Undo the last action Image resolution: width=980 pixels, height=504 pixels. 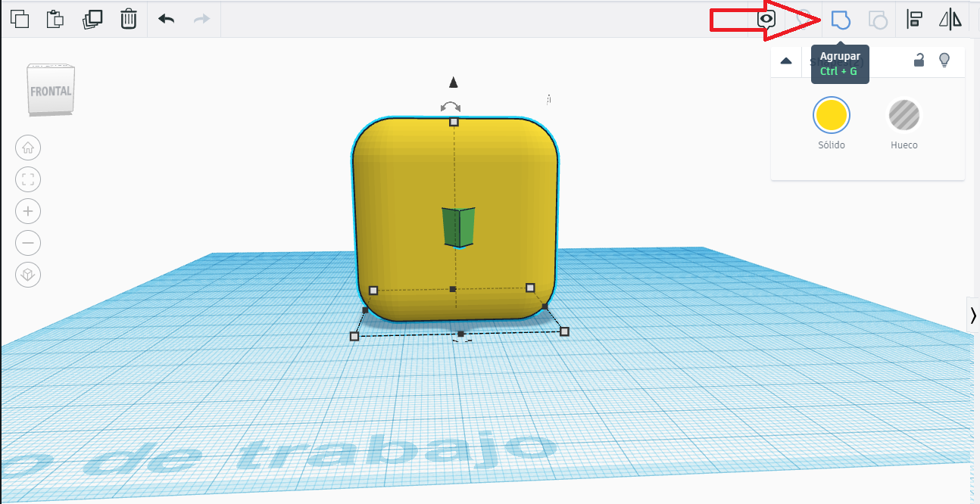click(x=166, y=19)
